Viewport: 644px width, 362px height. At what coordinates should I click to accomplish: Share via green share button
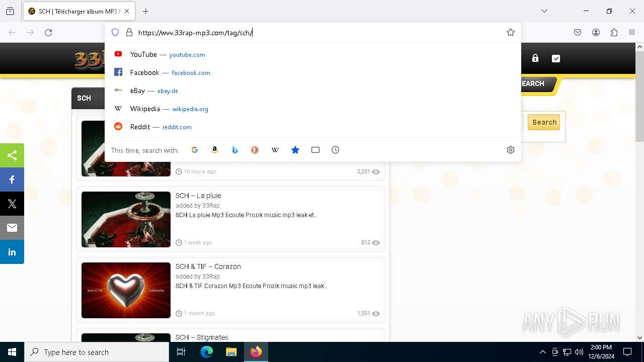point(12,155)
